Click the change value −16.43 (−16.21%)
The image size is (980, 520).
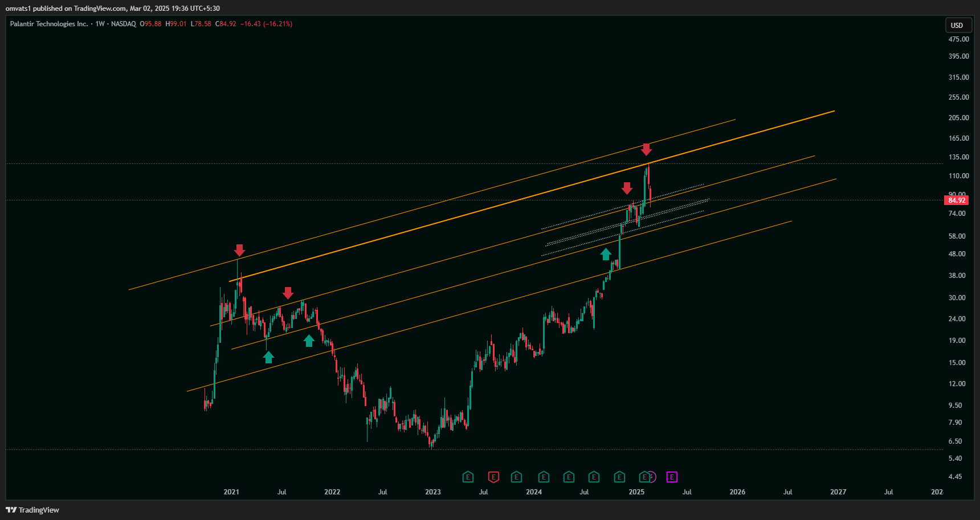[267, 24]
